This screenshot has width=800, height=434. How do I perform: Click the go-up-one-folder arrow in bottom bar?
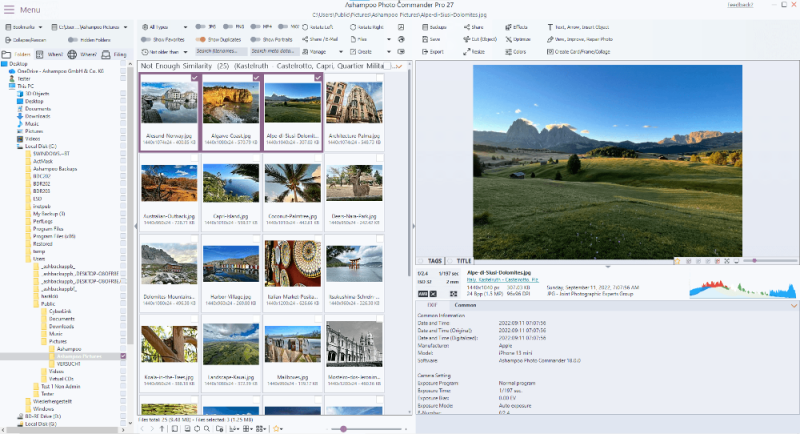pyautogui.click(x=162, y=429)
